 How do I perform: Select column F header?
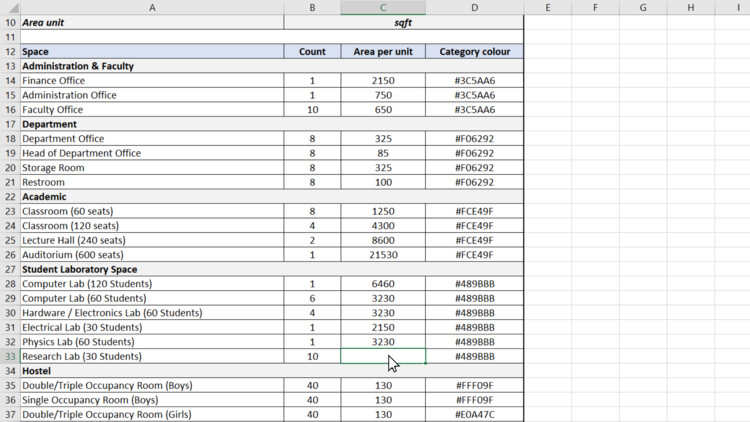[596, 7]
